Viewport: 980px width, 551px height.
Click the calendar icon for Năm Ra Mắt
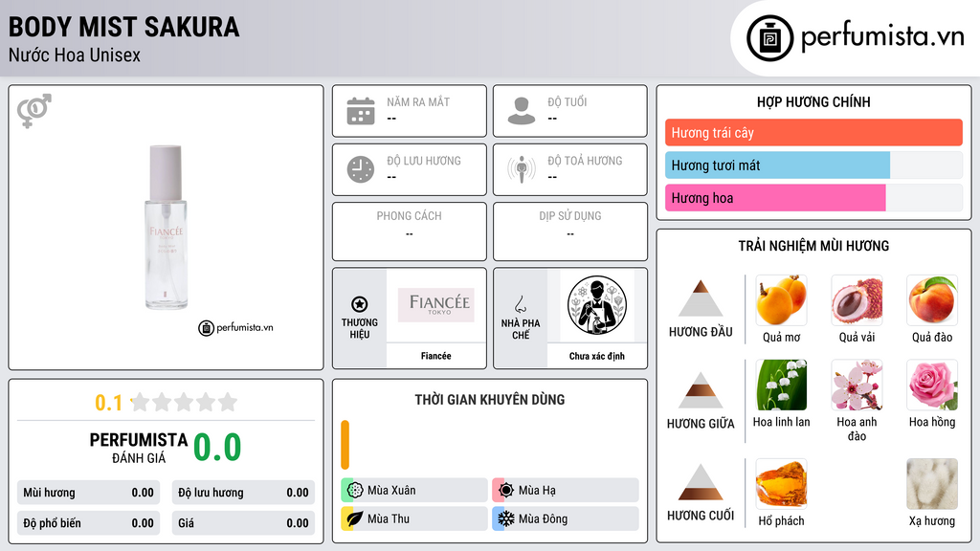point(361,111)
